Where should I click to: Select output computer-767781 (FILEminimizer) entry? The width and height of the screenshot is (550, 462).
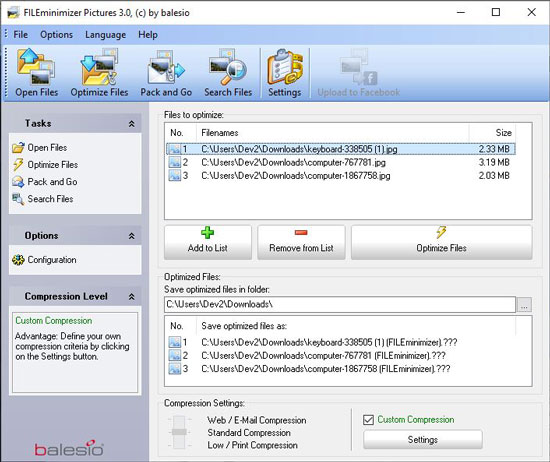click(x=307, y=355)
